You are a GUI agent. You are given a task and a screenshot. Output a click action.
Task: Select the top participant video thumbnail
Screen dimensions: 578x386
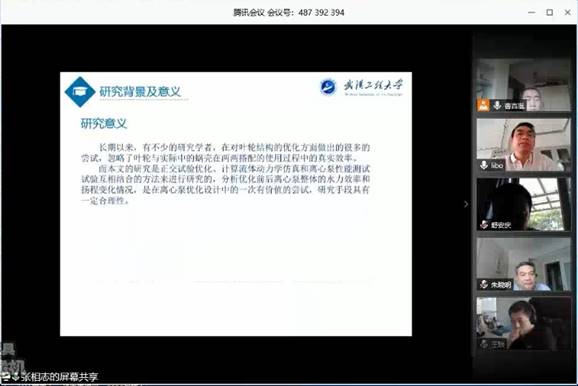pyautogui.click(x=523, y=85)
